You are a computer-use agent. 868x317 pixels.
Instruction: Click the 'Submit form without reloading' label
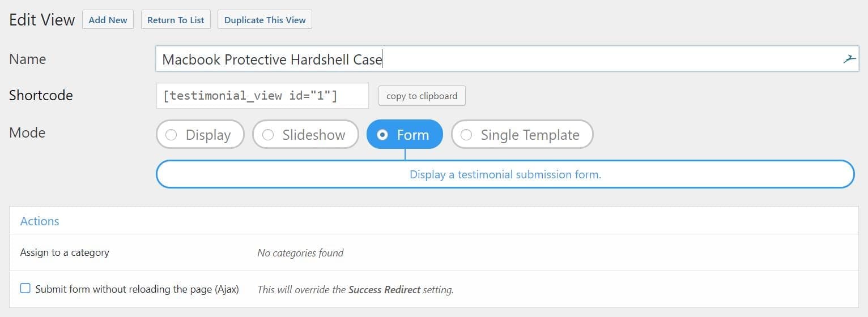[x=137, y=289]
